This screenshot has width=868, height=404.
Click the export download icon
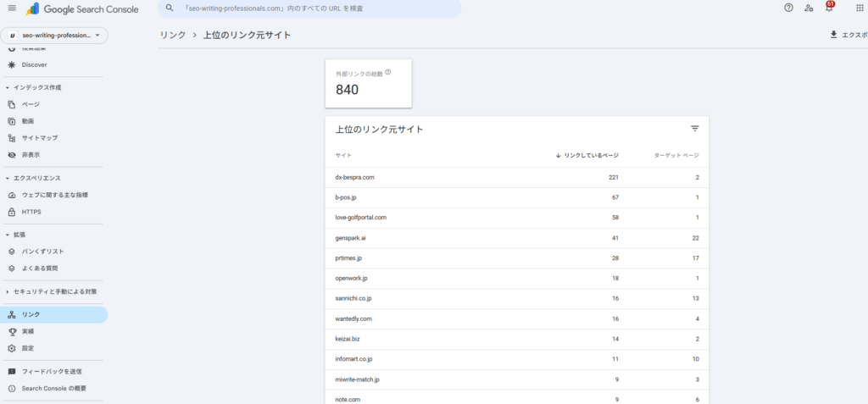coord(834,35)
